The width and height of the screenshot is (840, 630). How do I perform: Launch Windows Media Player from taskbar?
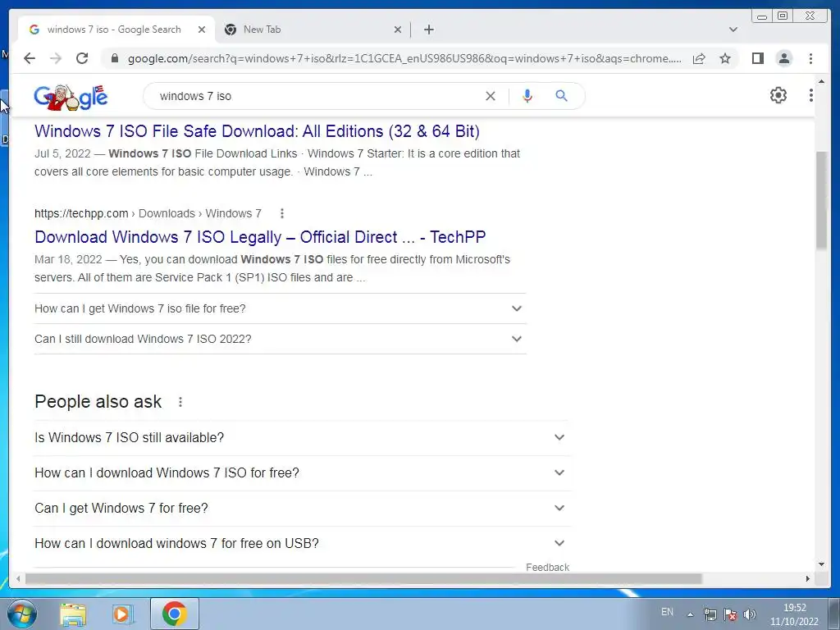122,614
